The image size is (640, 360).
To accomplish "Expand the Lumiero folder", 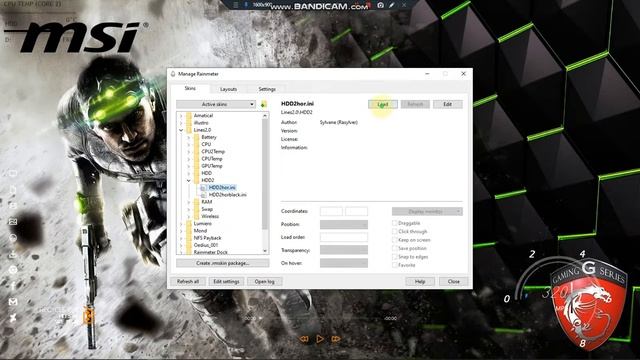I will [x=181, y=224].
